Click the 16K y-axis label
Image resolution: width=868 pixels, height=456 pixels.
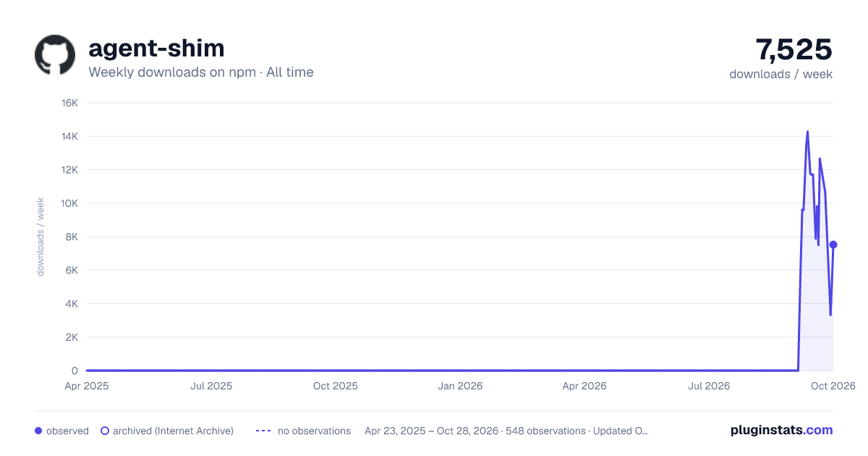[x=70, y=103]
